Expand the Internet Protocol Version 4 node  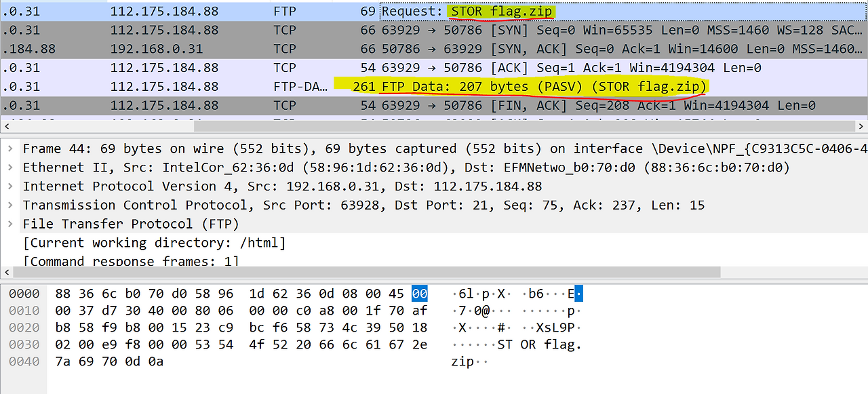(x=9, y=186)
